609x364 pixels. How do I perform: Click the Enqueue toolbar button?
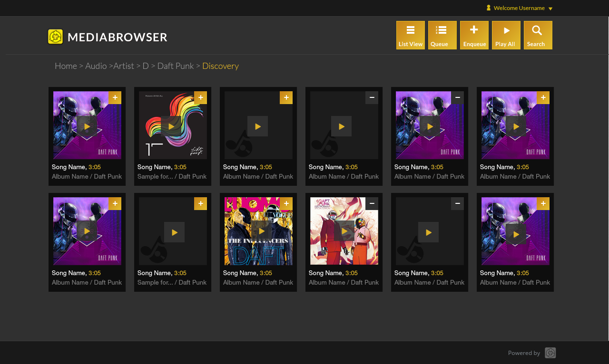coord(474,35)
